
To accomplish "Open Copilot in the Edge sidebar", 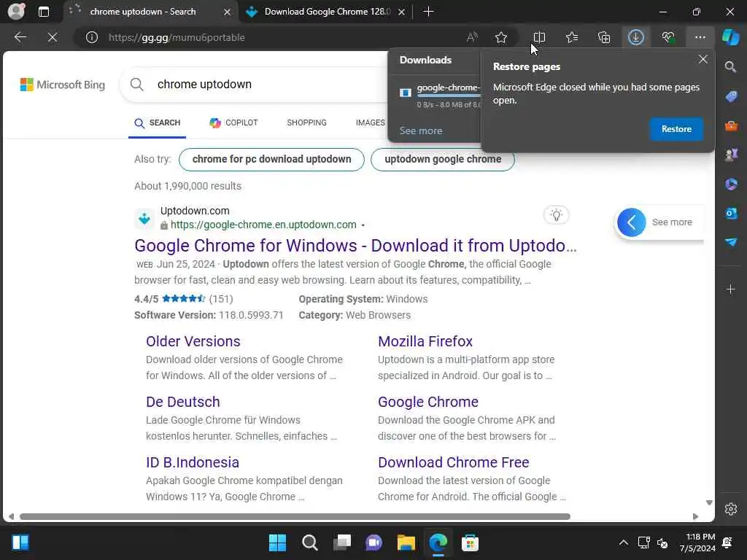I will tap(731, 37).
